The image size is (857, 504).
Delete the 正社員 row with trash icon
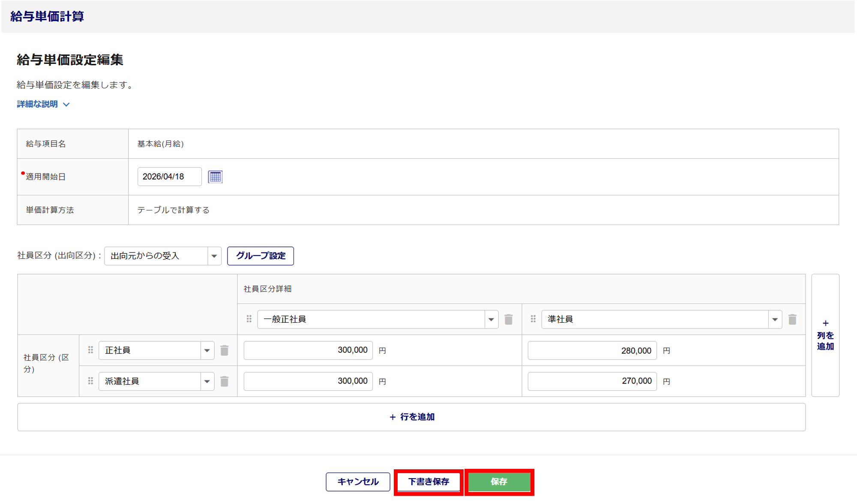point(224,351)
